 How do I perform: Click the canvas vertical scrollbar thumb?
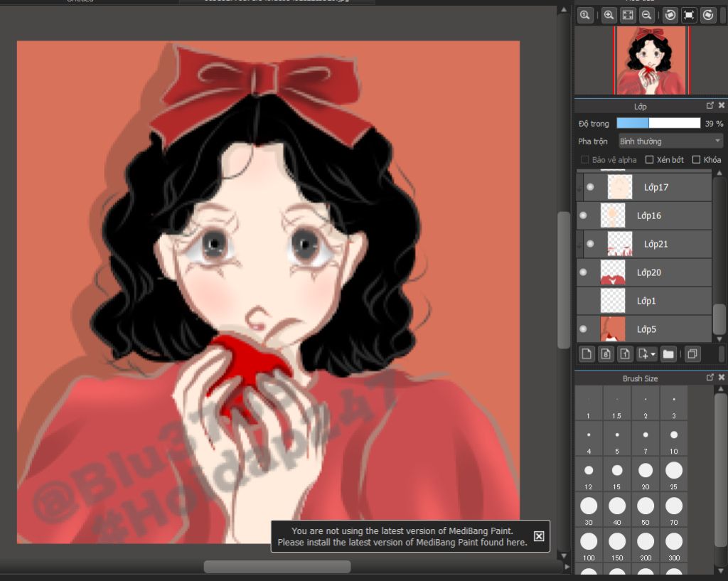point(564,280)
